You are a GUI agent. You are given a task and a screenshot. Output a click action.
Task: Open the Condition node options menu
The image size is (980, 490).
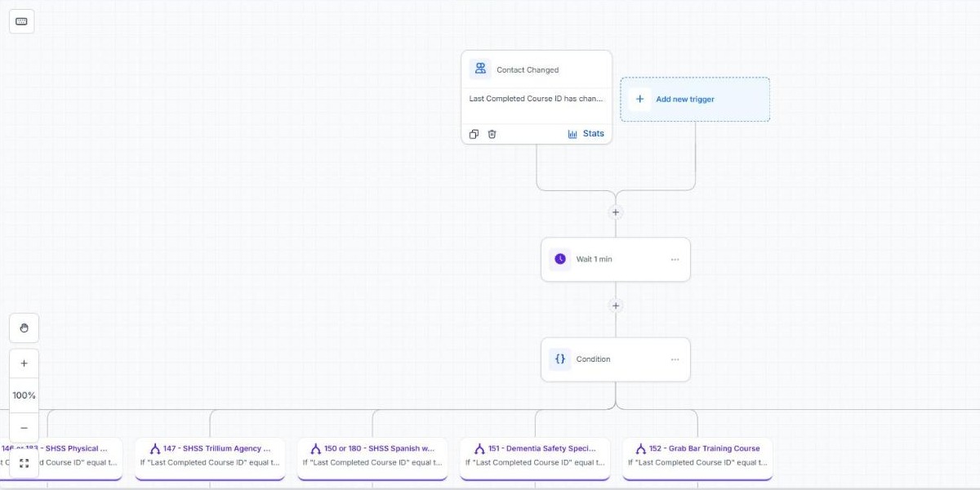click(675, 359)
